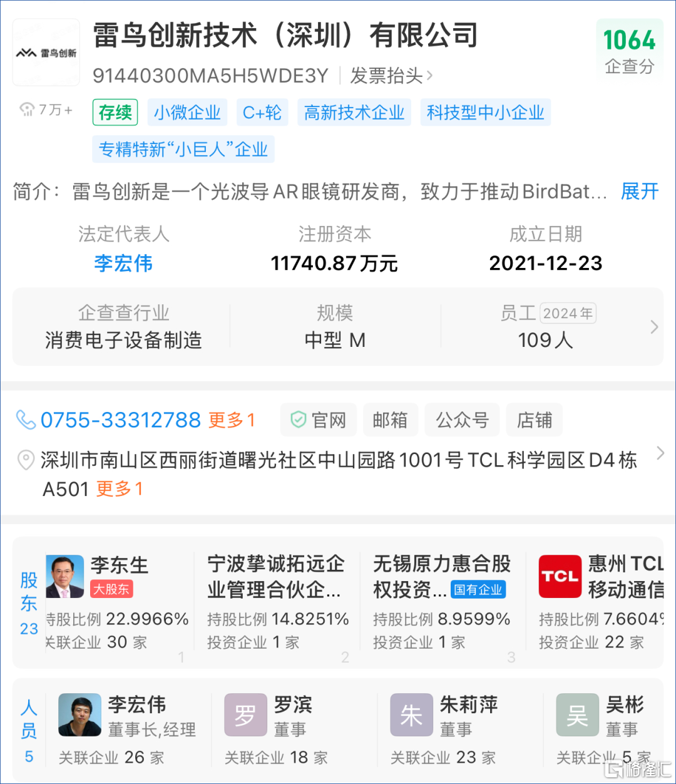The height and width of the screenshot is (784, 676).
Task: Open the address details chevron
Action: click(x=660, y=453)
